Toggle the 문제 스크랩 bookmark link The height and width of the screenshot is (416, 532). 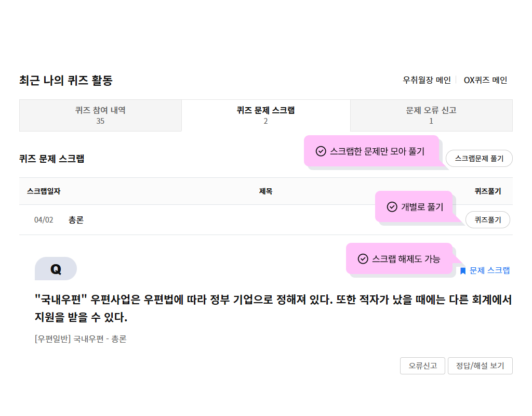point(485,270)
